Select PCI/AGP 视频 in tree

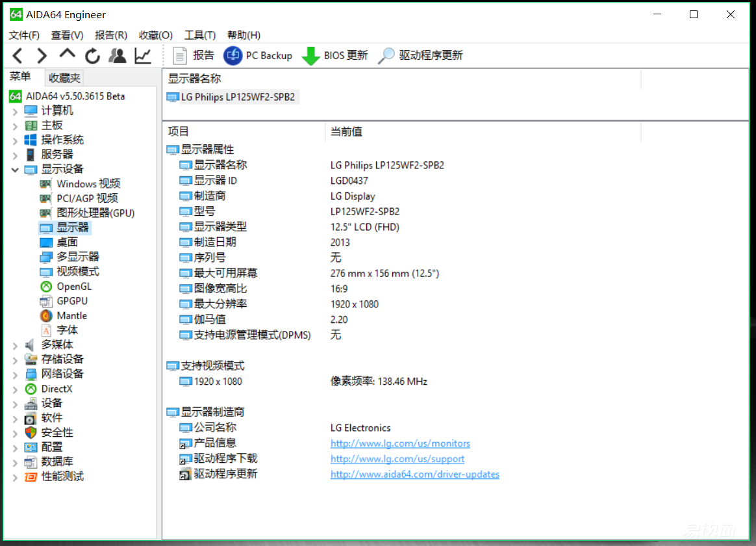click(x=79, y=198)
